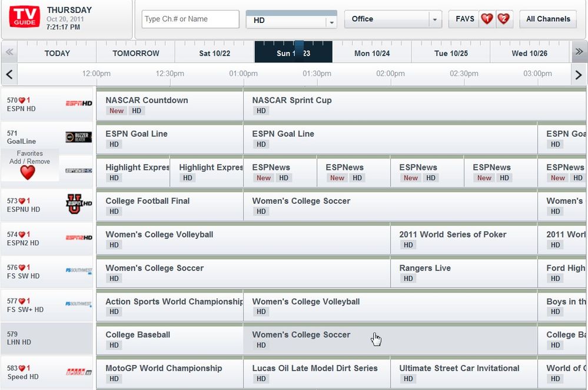This screenshot has height=390, width=588.
Task: Click the THURSDAY date heading
Action: [x=69, y=10]
